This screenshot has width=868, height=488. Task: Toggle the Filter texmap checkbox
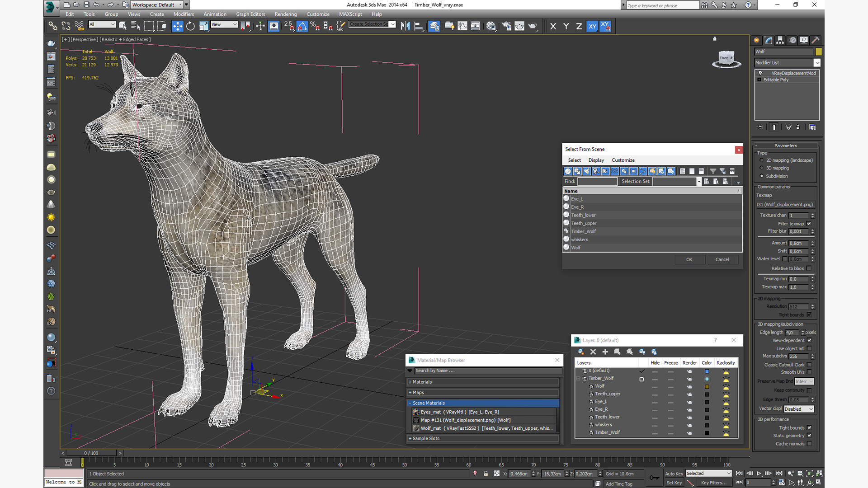[x=809, y=224]
